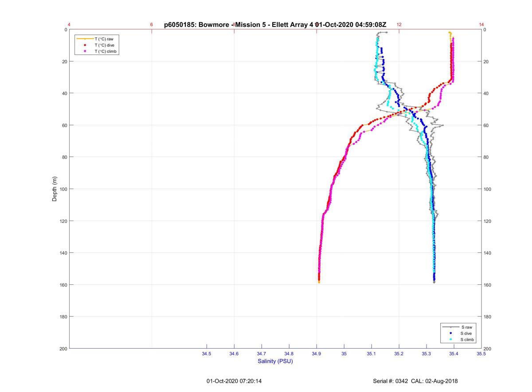Image resolution: width=532 pixels, height=392 pixels.
Task: Click the 'Depth (m)' axis label
Action: [x=55, y=189]
